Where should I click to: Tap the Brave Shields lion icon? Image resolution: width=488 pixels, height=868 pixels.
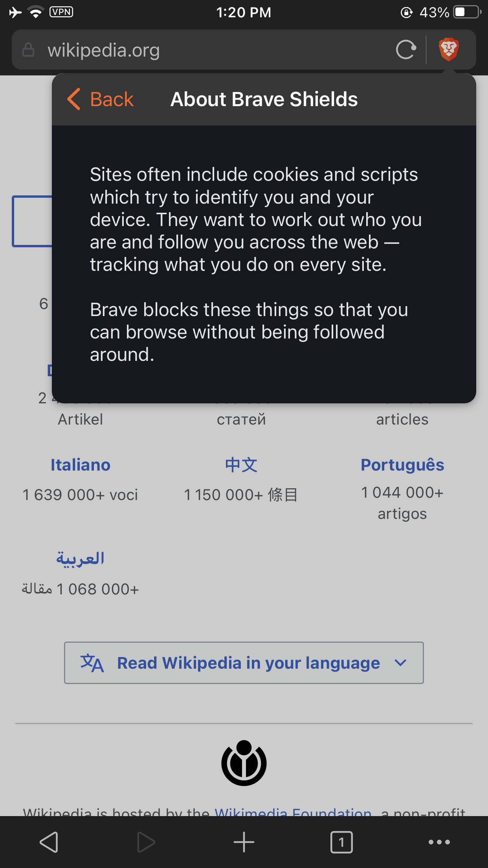(449, 50)
